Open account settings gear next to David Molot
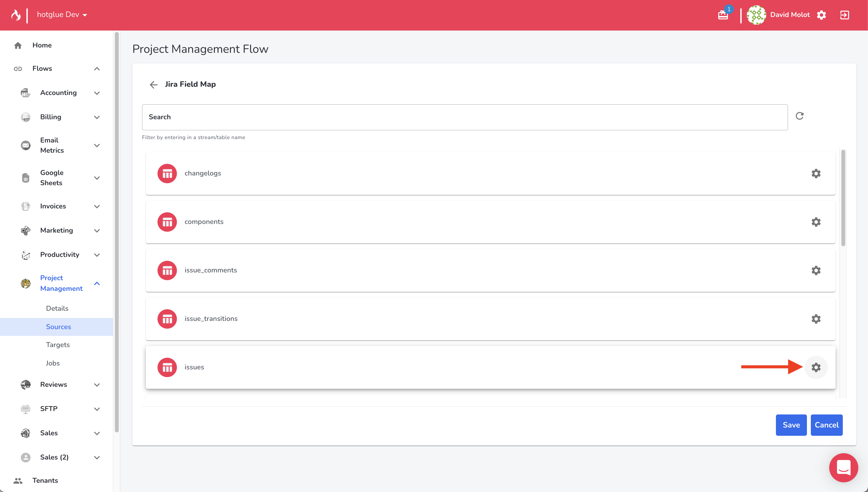The image size is (868, 492). [821, 15]
